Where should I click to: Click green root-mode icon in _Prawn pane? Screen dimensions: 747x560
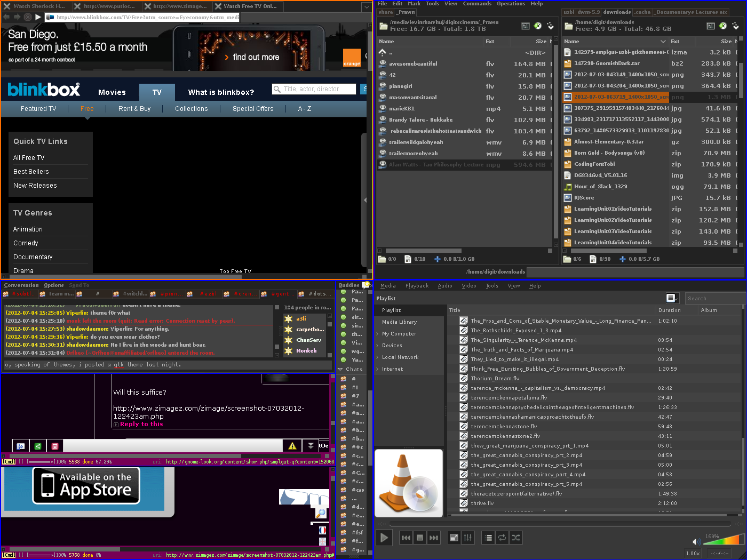[x=538, y=26]
